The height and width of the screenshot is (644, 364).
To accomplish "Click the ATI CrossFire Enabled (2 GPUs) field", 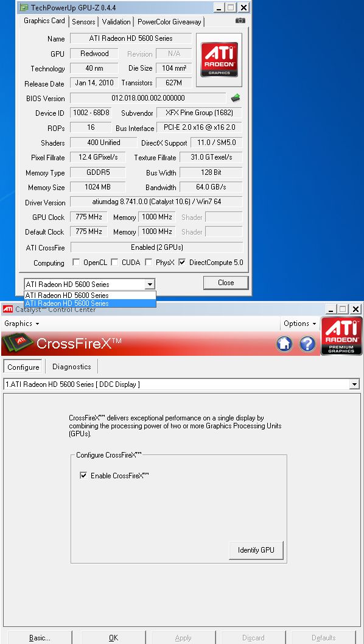I will tap(157, 247).
